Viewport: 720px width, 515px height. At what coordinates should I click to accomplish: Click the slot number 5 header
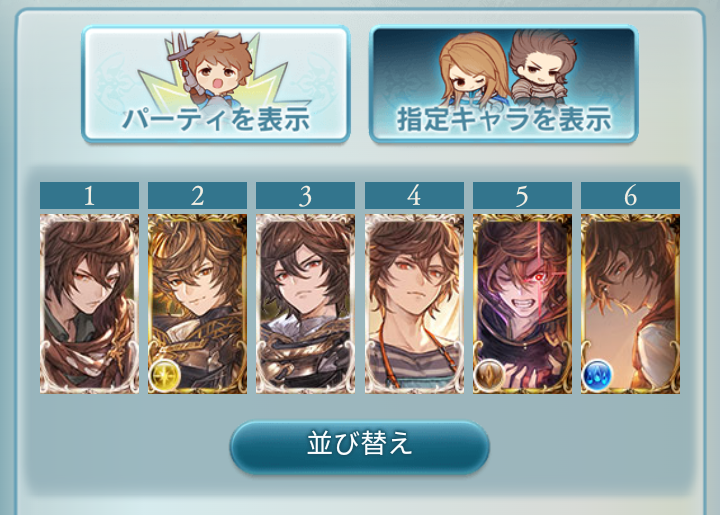click(x=522, y=196)
